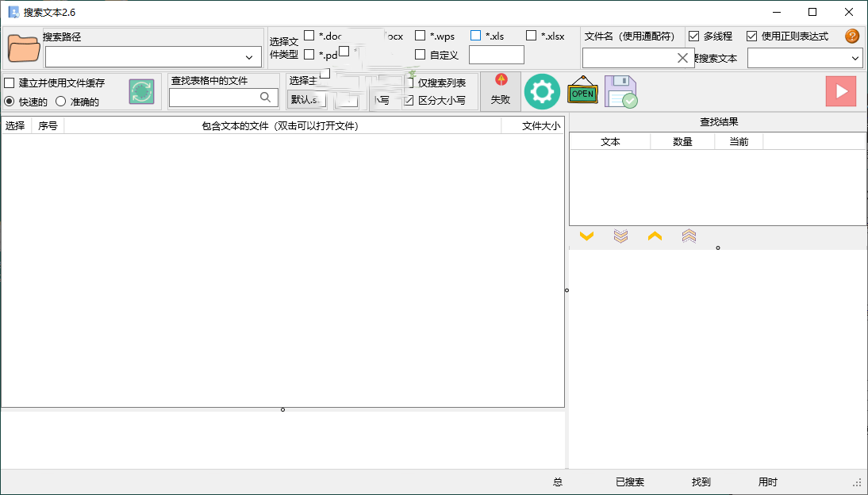Open settings with the green gear icon

pos(542,91)
